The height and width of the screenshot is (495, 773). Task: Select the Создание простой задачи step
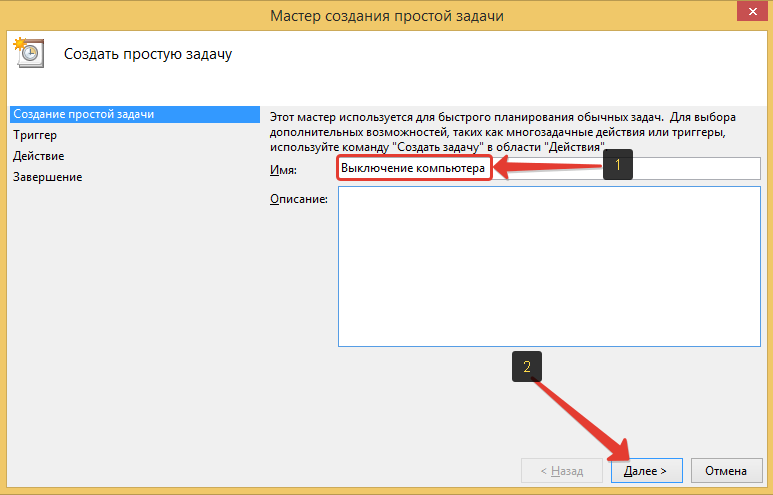(135, 114)
